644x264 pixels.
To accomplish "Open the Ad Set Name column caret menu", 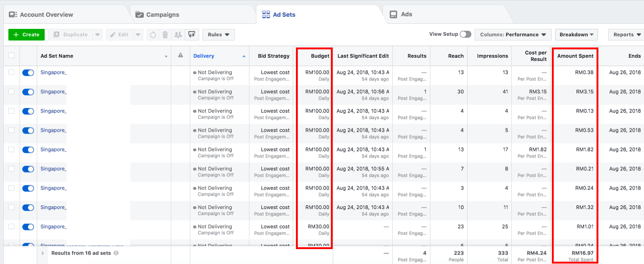I will pos(166,57).
